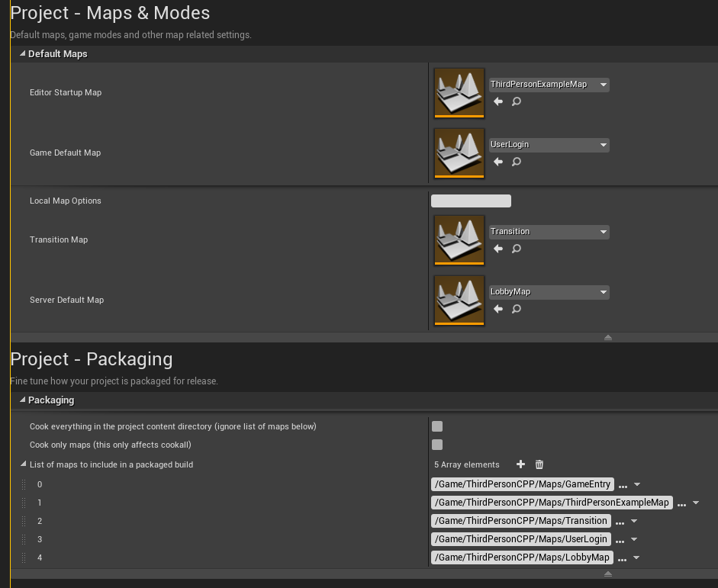The width and height of the screenshot is (718, 588).
Task: Click the use-selected arrow under LobbyMap
Action: (x=497, y=309)
